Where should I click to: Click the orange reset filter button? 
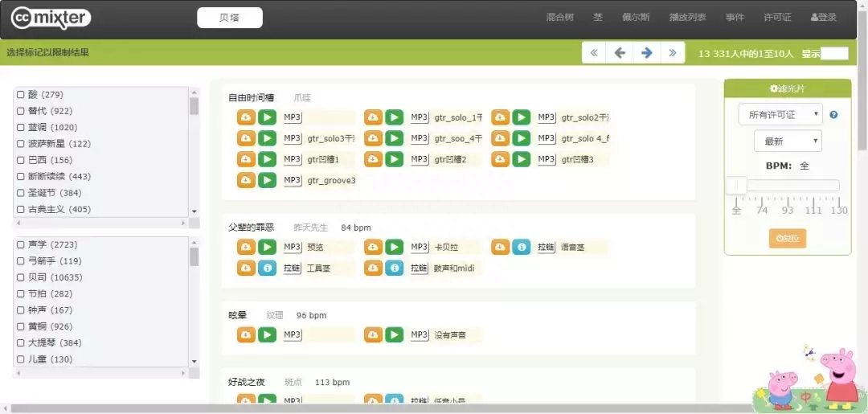click(x=787, y=238)
